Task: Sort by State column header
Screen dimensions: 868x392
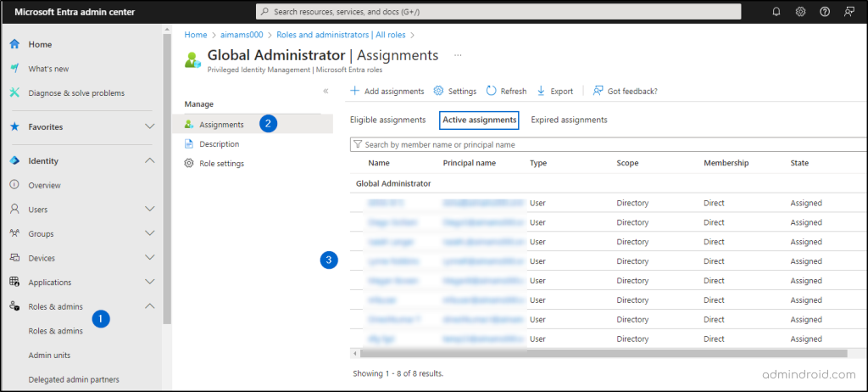Action: coord(799,163)
